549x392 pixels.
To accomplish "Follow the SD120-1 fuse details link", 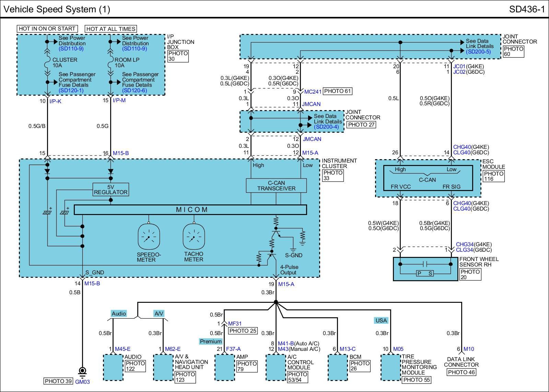I will click(x=71, y=91).
